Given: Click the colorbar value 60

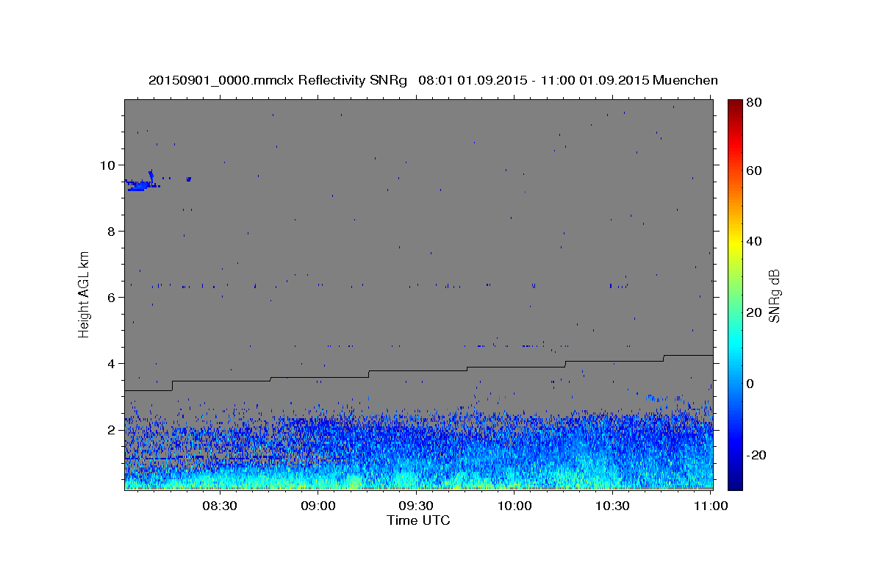Looking at the screenshot, I should [754, 171].
